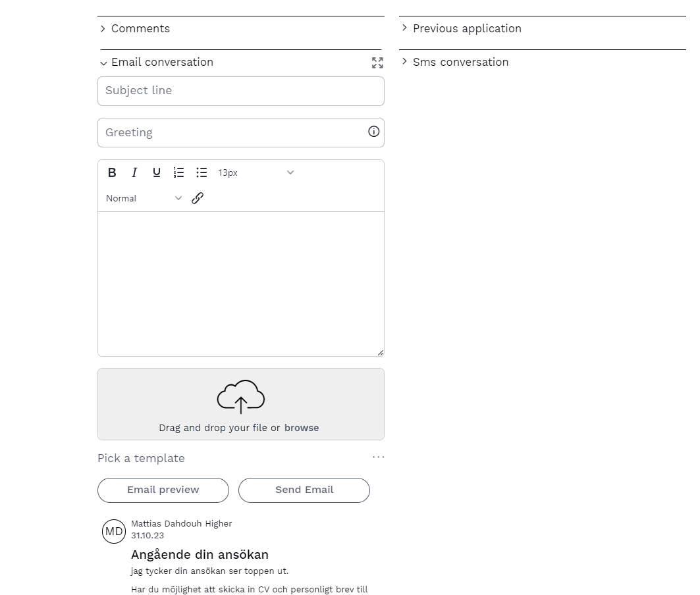Toggle bold formatting in email editor
Viewport: 700px width, 595px height.
112,172
